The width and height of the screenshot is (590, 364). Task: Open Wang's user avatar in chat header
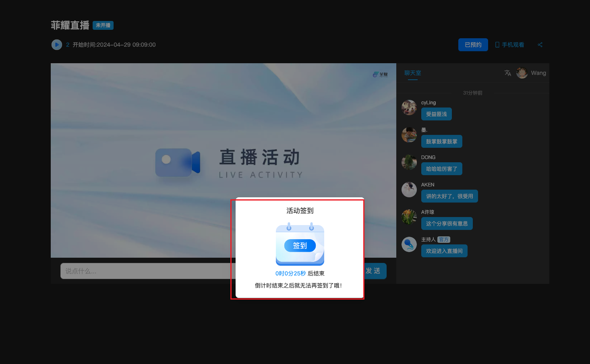[522, 73]
